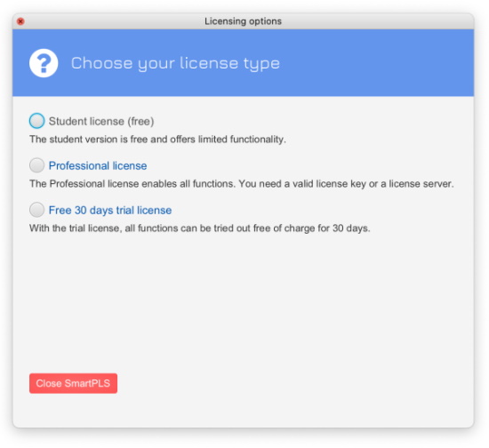This screenshot has width=489, height=448.
Task: Click the '30 days' text in trial link
Action: [92, 210]
